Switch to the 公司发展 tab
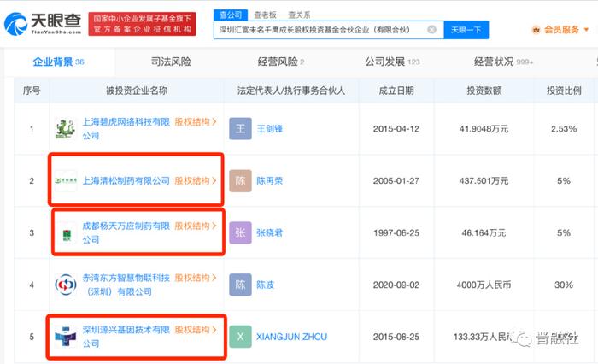The width and height of the screenshot is (598, 364). [392, 62]
